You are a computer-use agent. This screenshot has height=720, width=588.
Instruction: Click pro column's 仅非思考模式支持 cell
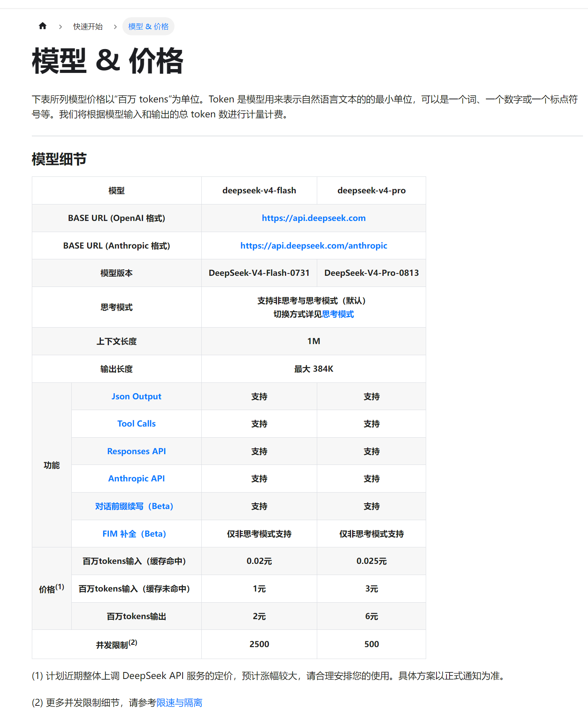click(x=372, y=534)
